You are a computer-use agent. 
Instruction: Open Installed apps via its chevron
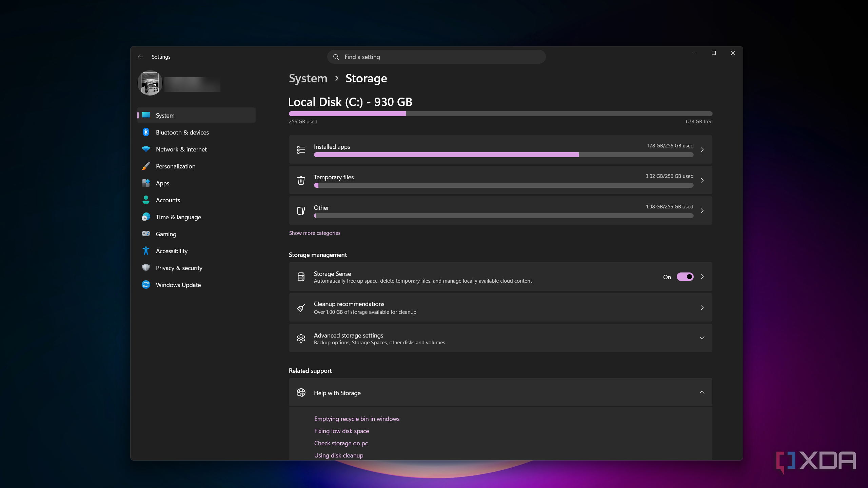point(702,150)
